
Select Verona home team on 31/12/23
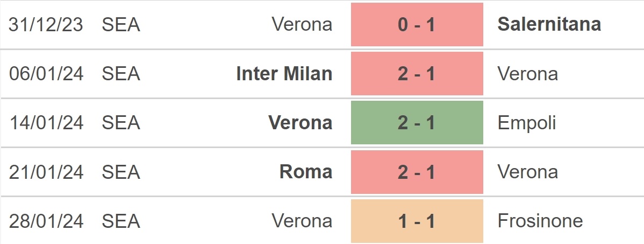pos(302,25)
